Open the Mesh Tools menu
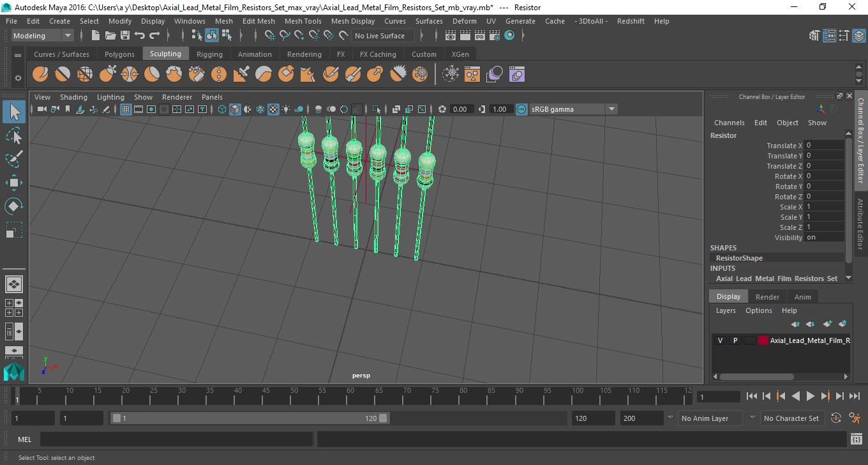The width and height of the screenshot is (868, 465). coord(303,21)
